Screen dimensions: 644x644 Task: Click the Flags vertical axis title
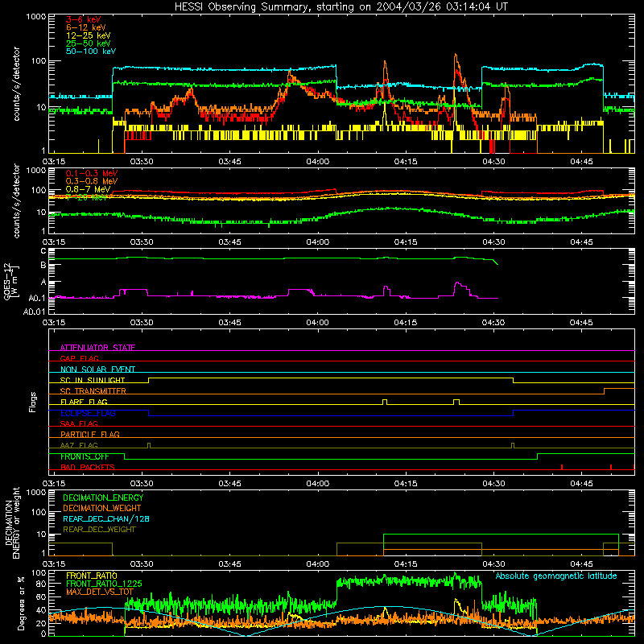(33, 402)
